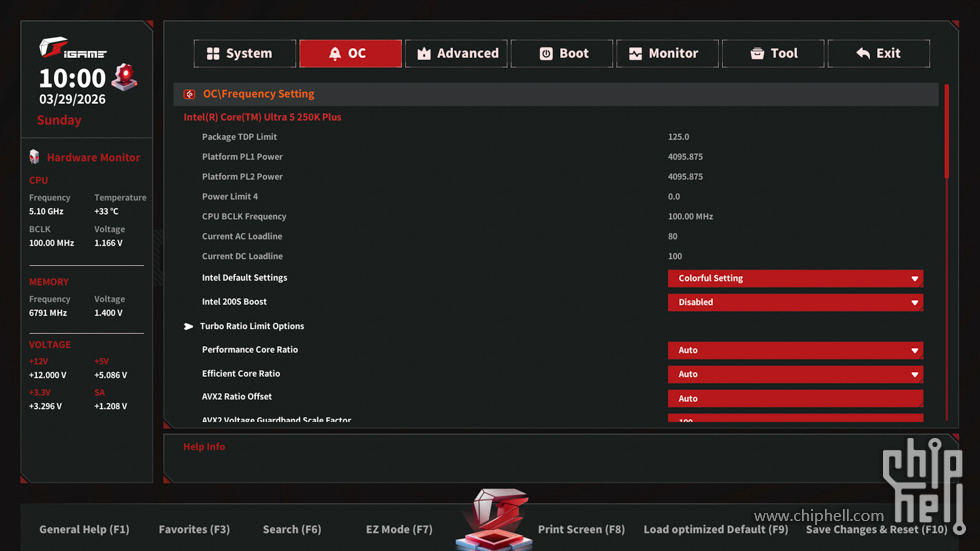Open the Tool tab
The image size is (980, 551).
(772, 53)
